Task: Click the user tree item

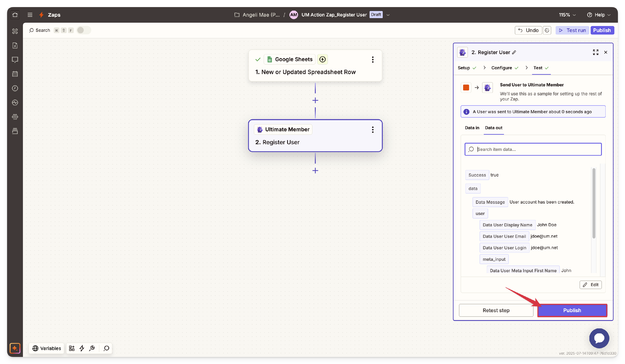Action: pyautogui.click(x=480, y=214)
